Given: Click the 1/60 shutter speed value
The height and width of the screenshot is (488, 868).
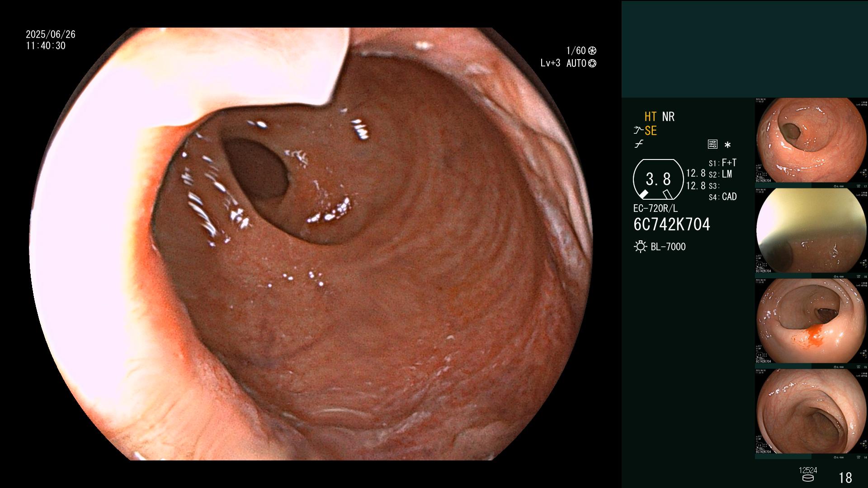Looking at the screenshot, I should click(576, 51).
